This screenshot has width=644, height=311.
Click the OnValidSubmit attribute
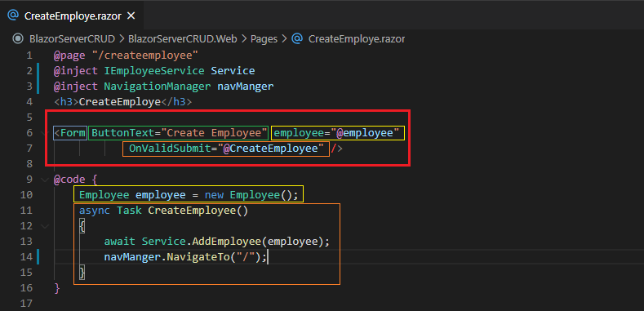170,149
